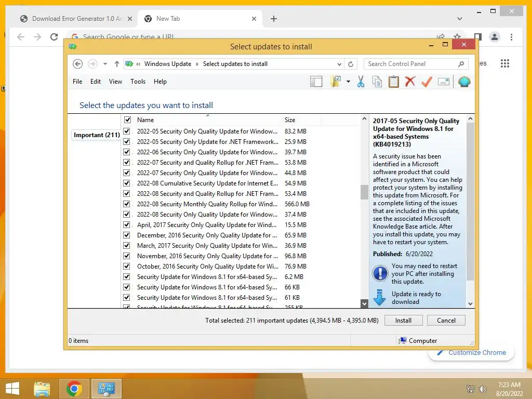The height and width of the screenshot is (399, 532).
Task: Uncheck March, 2017 Security Only update checkbox
Action: [127, 245]
